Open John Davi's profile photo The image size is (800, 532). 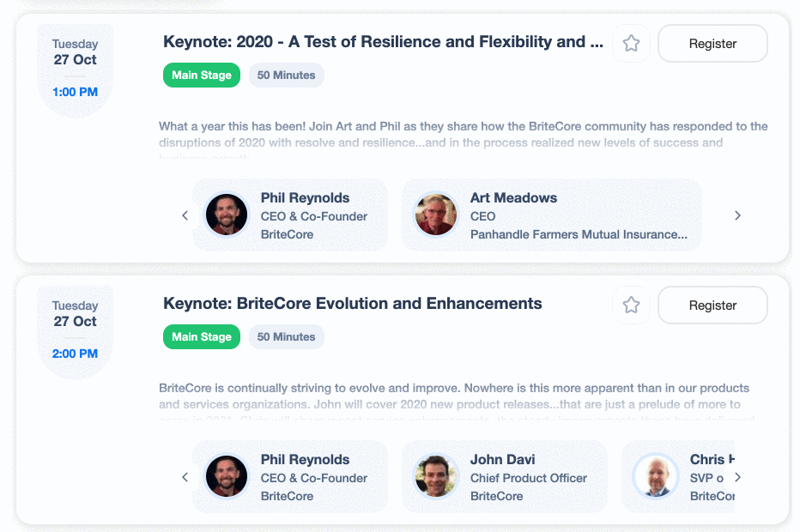(436, 476)
